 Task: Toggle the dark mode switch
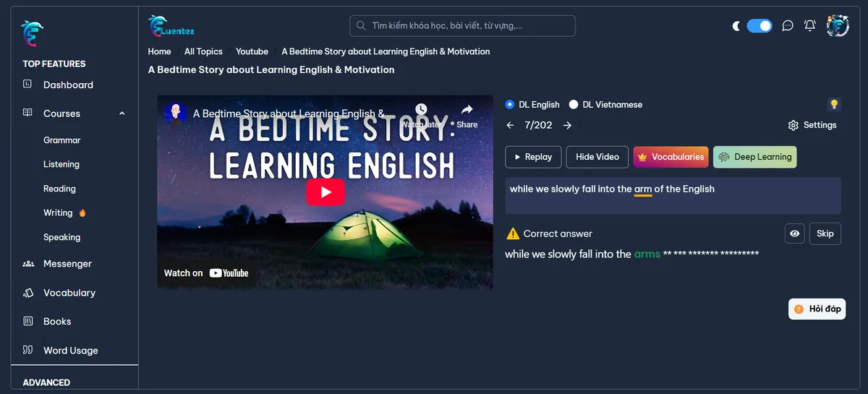[759, 26]
